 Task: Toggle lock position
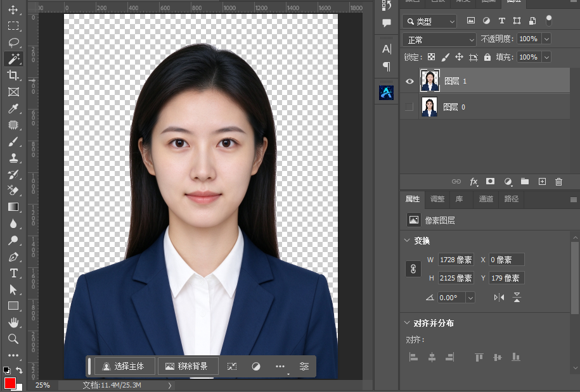[x=459, y=57]
